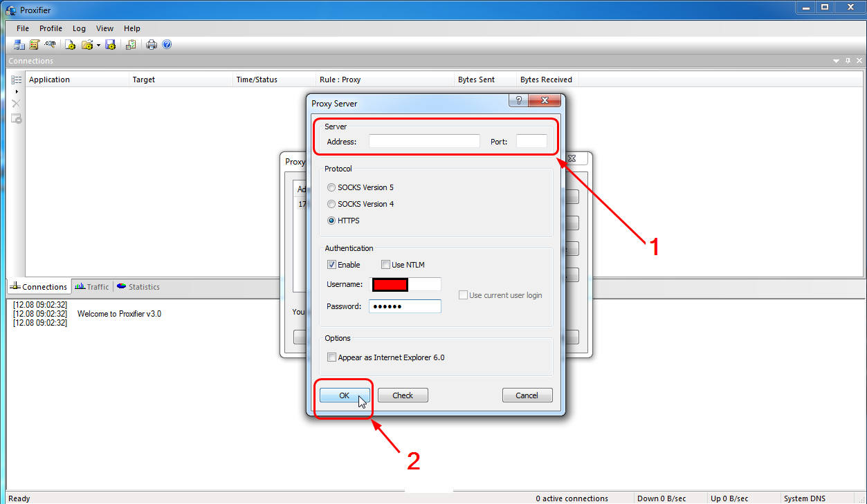867x504 pixels.
Task: Sort by Rule : Proxy column header
Action: [x=385, y=80]
